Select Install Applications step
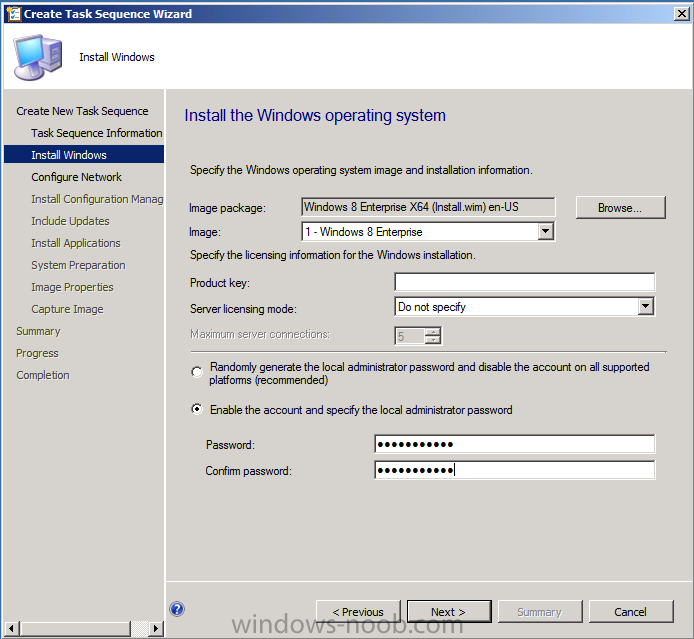 (x=76, y=243)
